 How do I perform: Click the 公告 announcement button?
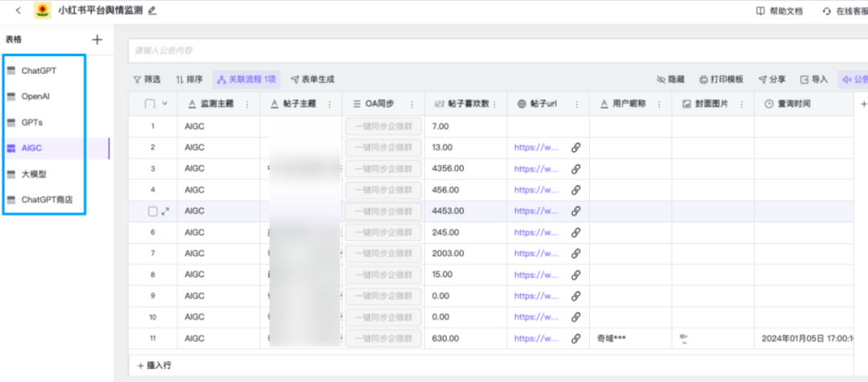pyautogui.click(x=854, y=80)
